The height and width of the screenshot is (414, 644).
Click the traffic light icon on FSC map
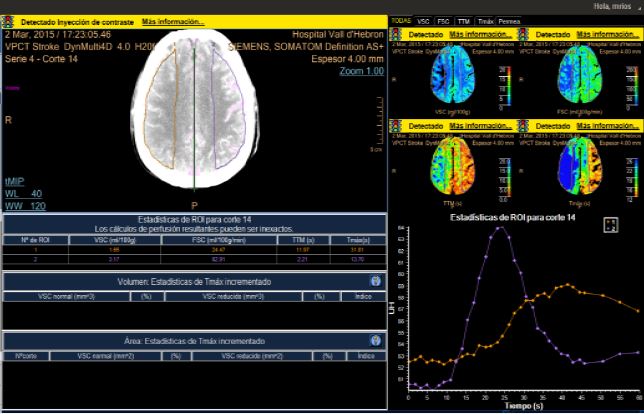520,35
